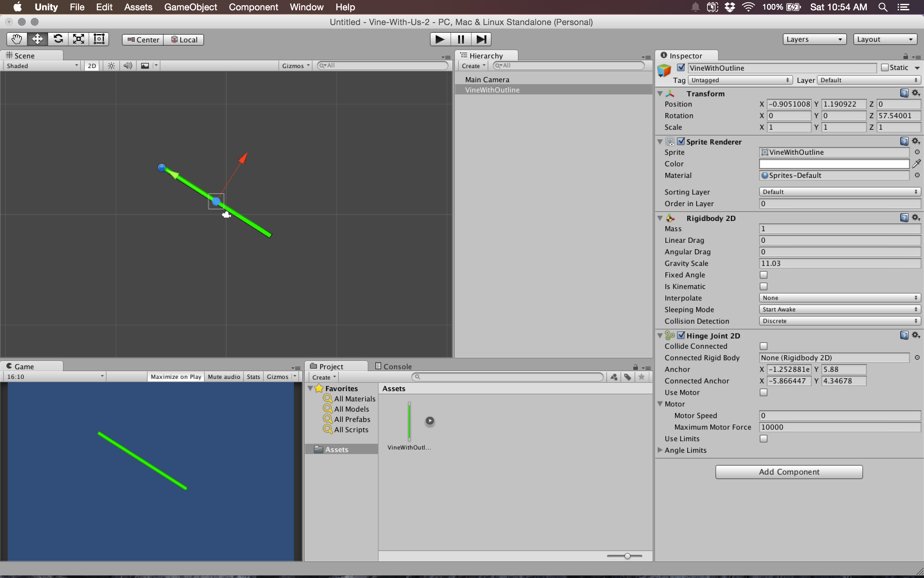Toggle Maximize on Play button
This screenshot has height=578, width=924.
175,377
